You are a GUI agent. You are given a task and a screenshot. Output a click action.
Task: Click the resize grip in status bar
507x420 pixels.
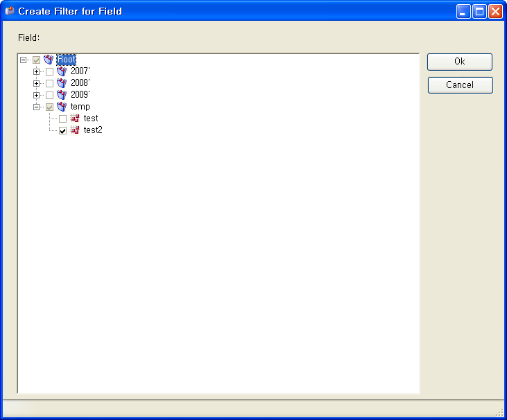(x=499, y=413)
